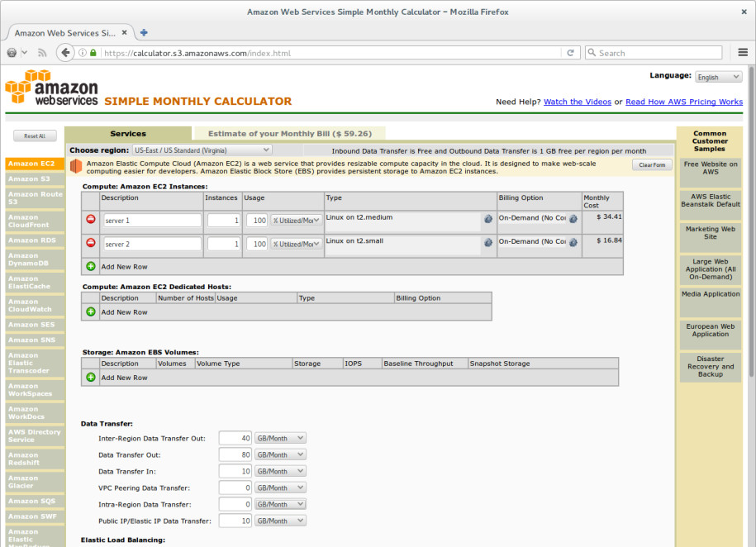Show site security lock information

[x=93, y=53]
